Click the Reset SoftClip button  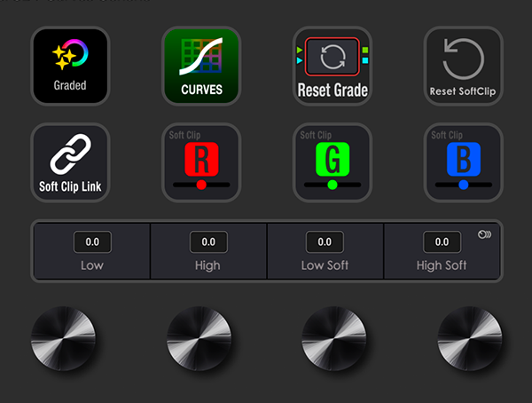(464, 66)
